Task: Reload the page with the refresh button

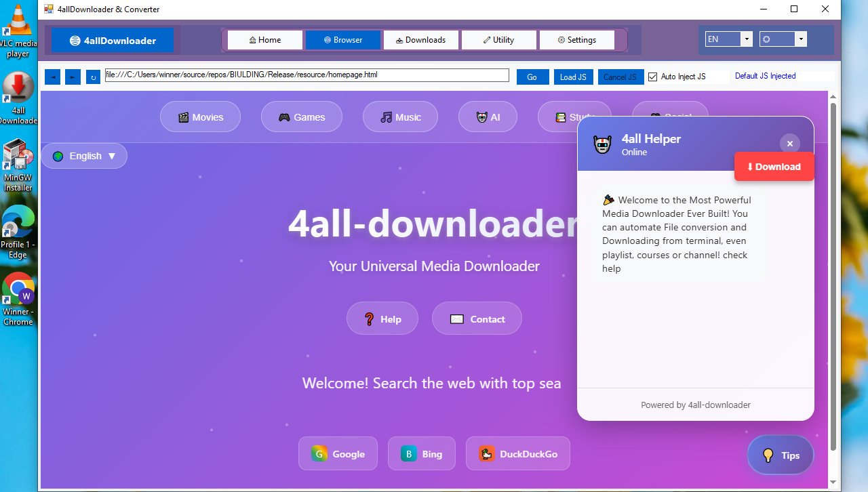Action: (93, 77)
